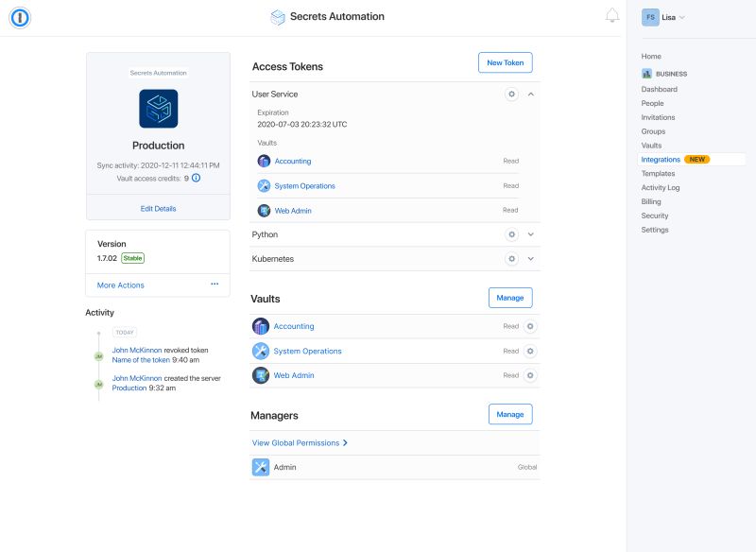The height and width of the screenshot is (552, 756).
Task: Open Vaults in the sidebar
Action: pyautogui.click(x=651, y=146)
